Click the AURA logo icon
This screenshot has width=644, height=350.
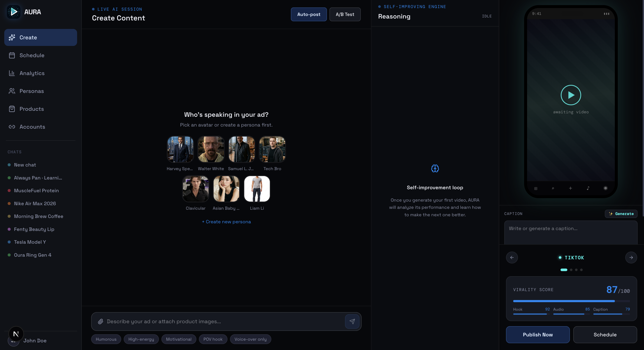pyautogui.click(x=13, y=12)
